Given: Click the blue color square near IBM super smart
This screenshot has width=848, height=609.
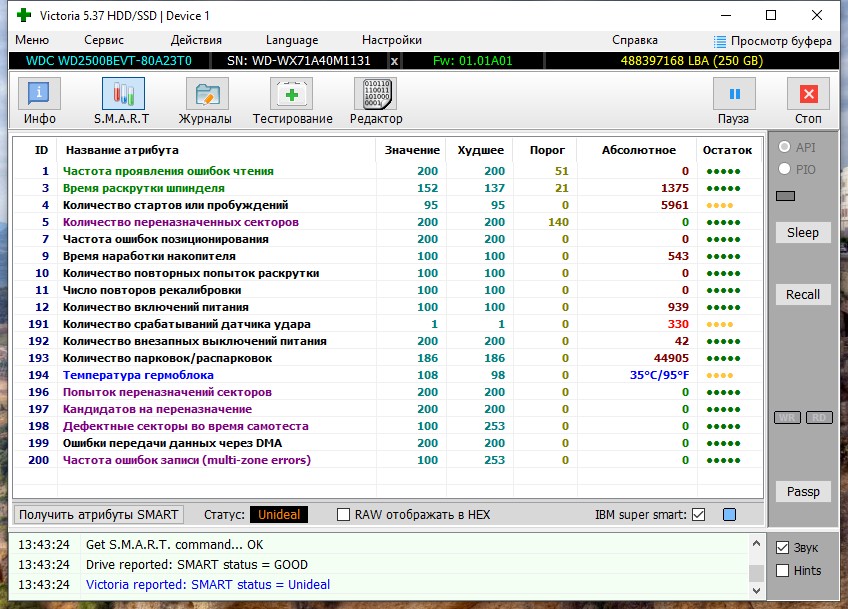Looking at the screenshot, I should pyautogui.click(x=729, y=514).
